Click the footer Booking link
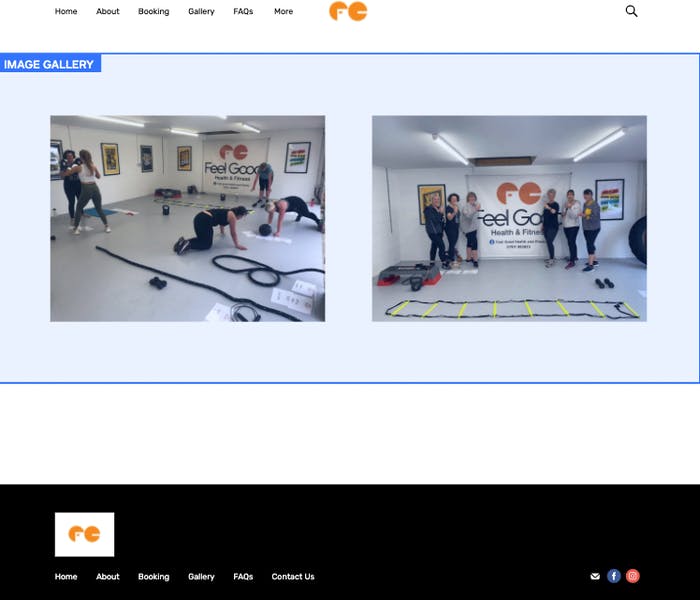This screenshot has width=700, height=600. click(154, 577)
